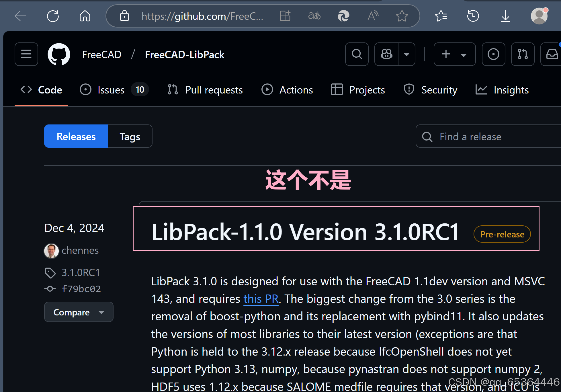
Task: Open the GitHub Copilot chat icon
Action: click(386, 54)
